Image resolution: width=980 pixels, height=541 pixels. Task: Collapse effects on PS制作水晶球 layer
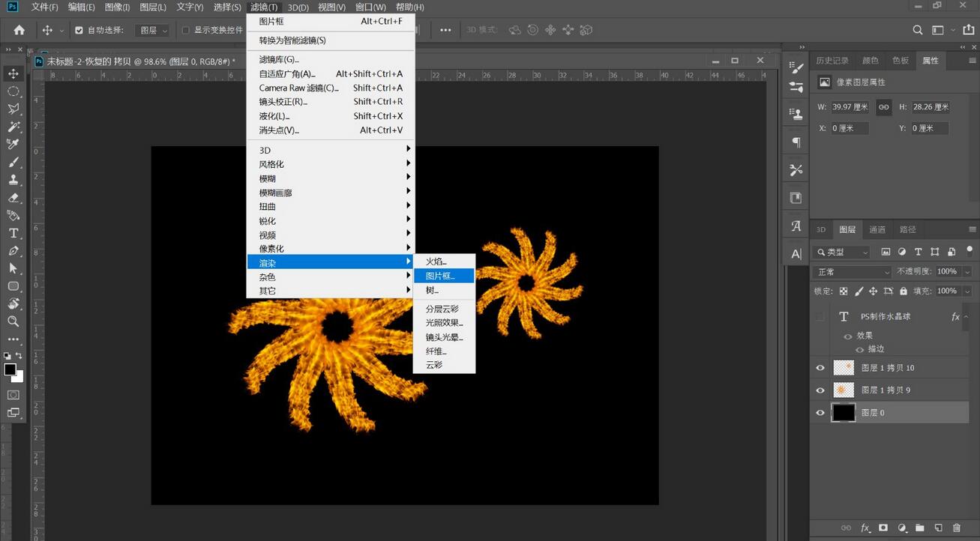[967, 317]
